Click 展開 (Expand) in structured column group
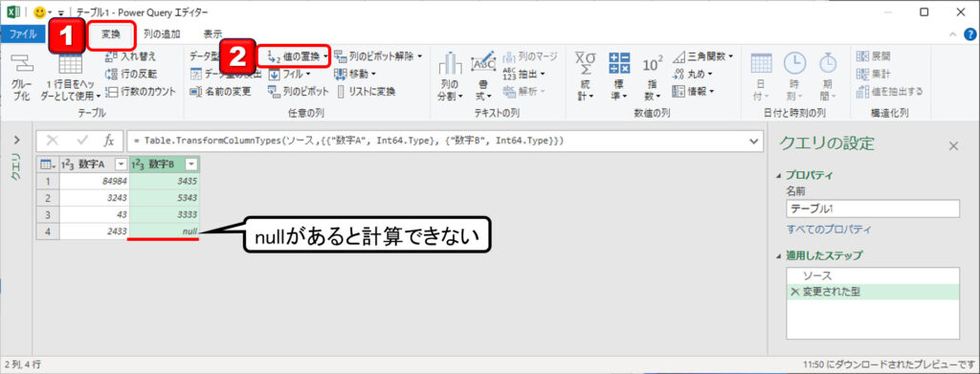 click(874, 56)
